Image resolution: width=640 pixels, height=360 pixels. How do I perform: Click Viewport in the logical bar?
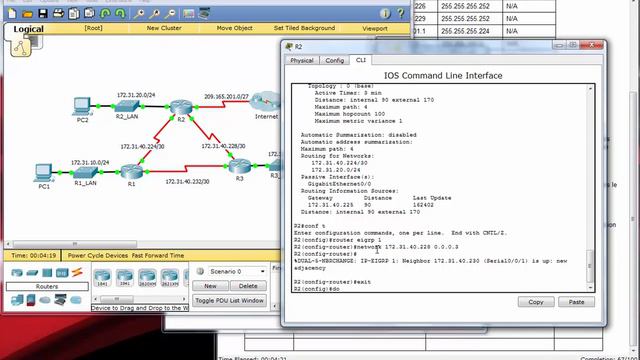(x=375, y=29)
